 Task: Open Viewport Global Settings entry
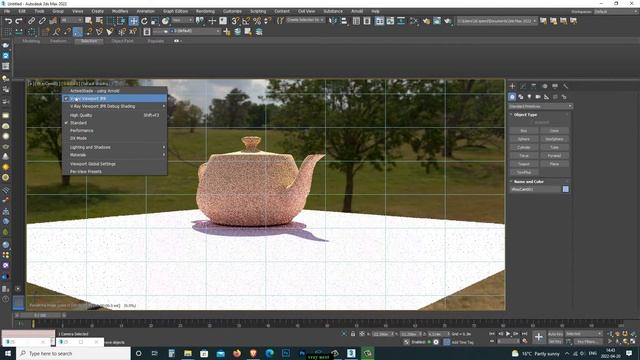click(x=115, y=164)
